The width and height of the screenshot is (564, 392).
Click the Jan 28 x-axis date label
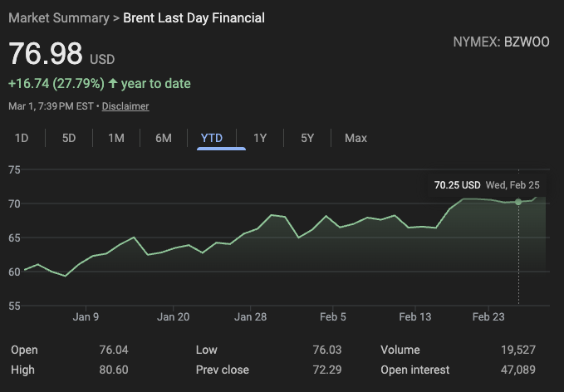click(250, 316)
